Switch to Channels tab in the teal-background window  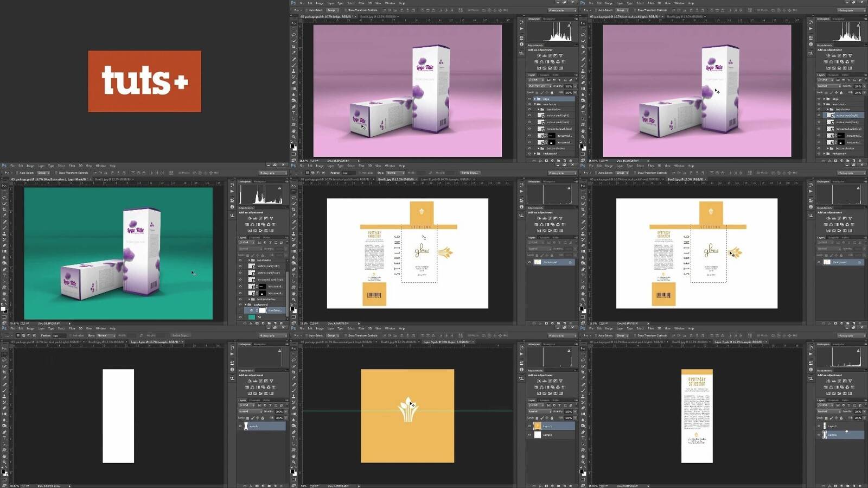(255, 237)
